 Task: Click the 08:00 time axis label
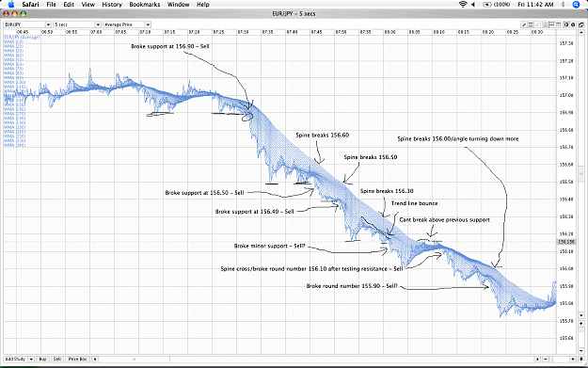[x=389, y=32]
